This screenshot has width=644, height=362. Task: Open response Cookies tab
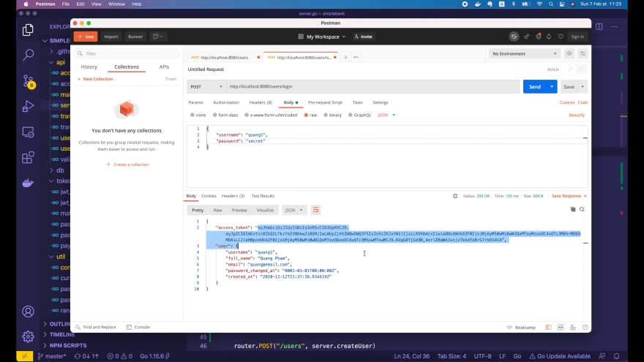click(209, 196)
